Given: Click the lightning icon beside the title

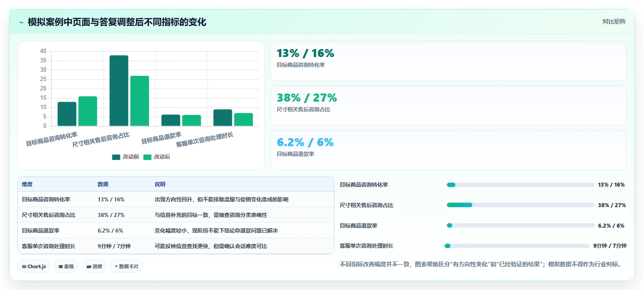Looking at the screenshot, I should [x=21, y=22].
